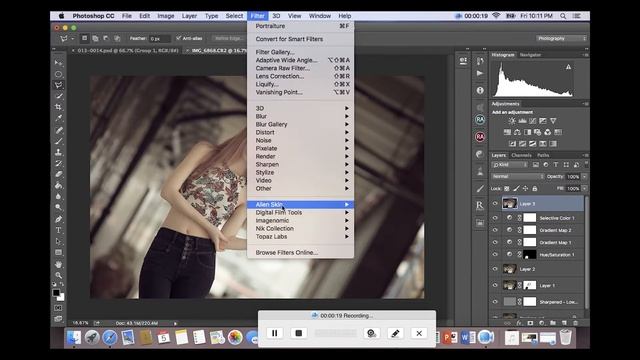Screen dimensions: 640x360
Task: Select the Eyedropper tool
Action: [x=58, y=118]
